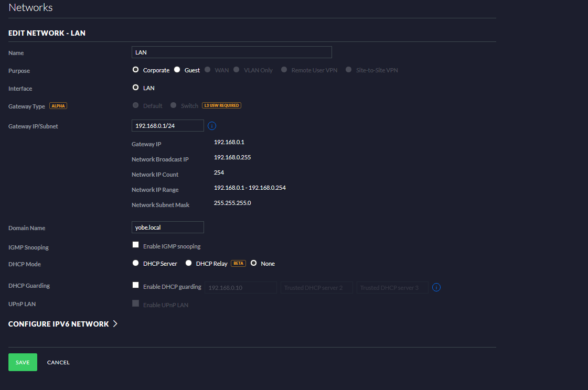Screen dimensions: 588x390
Task: Click the network Name input field
Action: click(x=231, y=52)
